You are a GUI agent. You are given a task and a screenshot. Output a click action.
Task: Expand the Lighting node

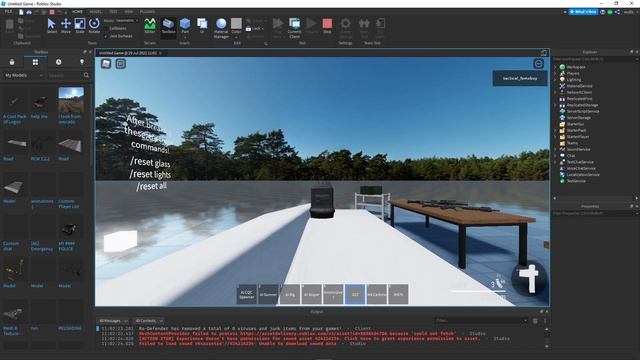coord(556,80)
